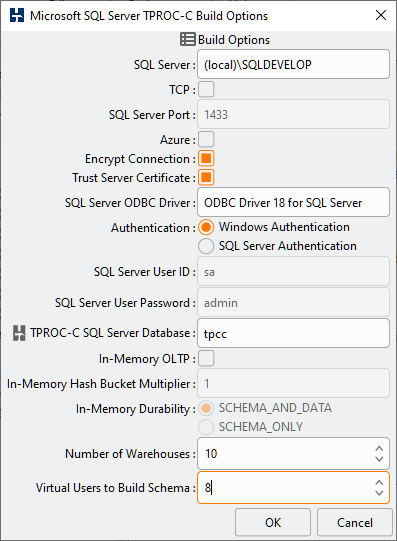Viewport: 397px width, 541px height.
Task: Click the SQL Server User Password field
Action: 293,303
